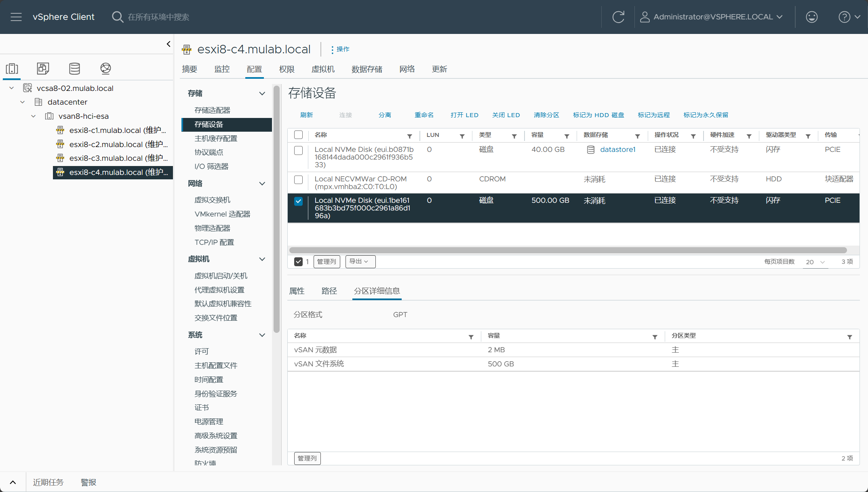
Task: Toggle the selected-count checkbox in table footer
Action: pos(298,262)
